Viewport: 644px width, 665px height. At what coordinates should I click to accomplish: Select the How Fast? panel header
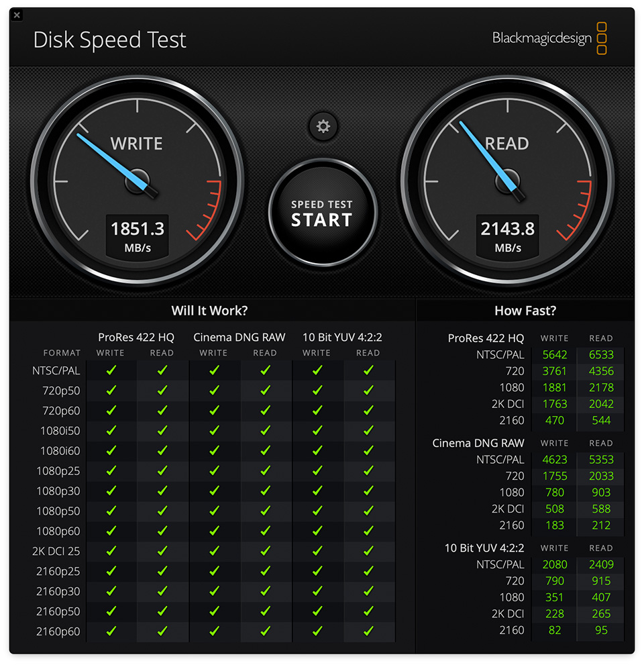tap(525, 311)
